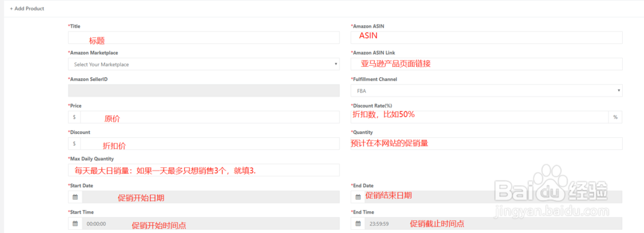Click the End Date label
644x233 pixels.
tap(362, 185)
